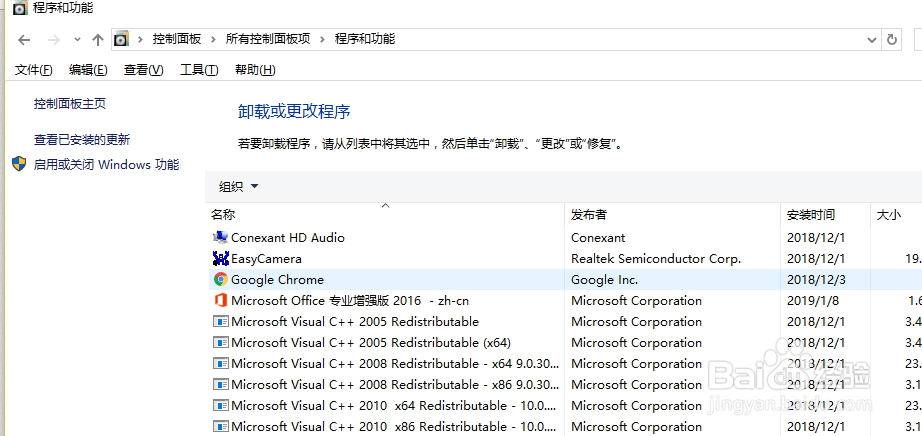Click the 卸载或更改程序 heading
Viewport: 922px width, 436px height.
(x=294, y=112)
